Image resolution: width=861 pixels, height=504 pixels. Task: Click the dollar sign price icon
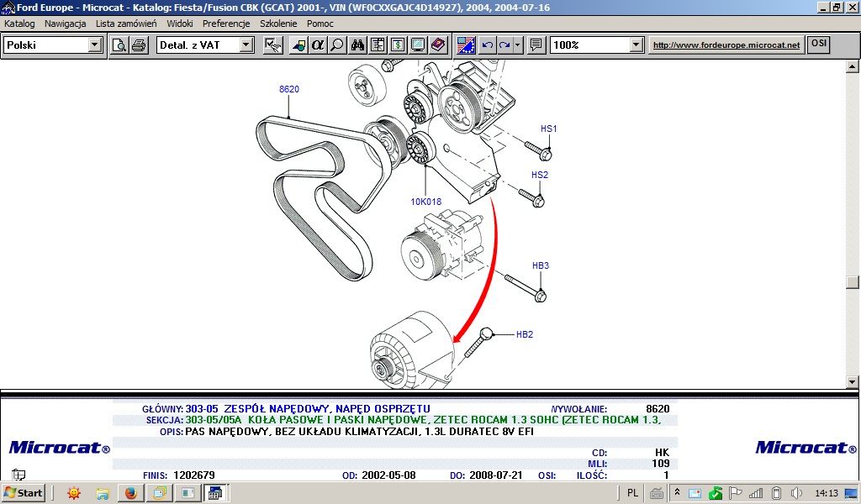(398, 45)
